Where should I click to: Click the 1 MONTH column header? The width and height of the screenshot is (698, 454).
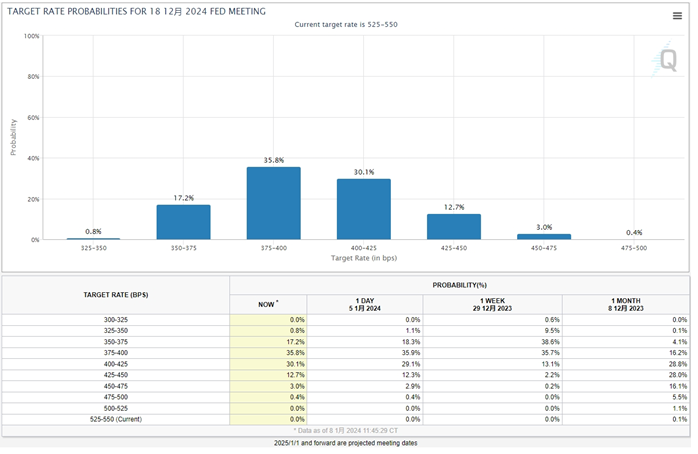coord(625,303)
